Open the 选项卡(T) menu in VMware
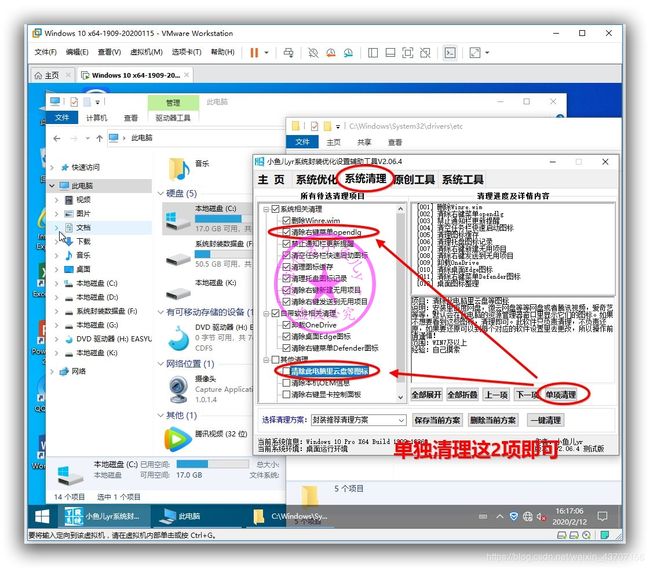Viewport: 650px width, 568px height. click(x=187, y=52)
